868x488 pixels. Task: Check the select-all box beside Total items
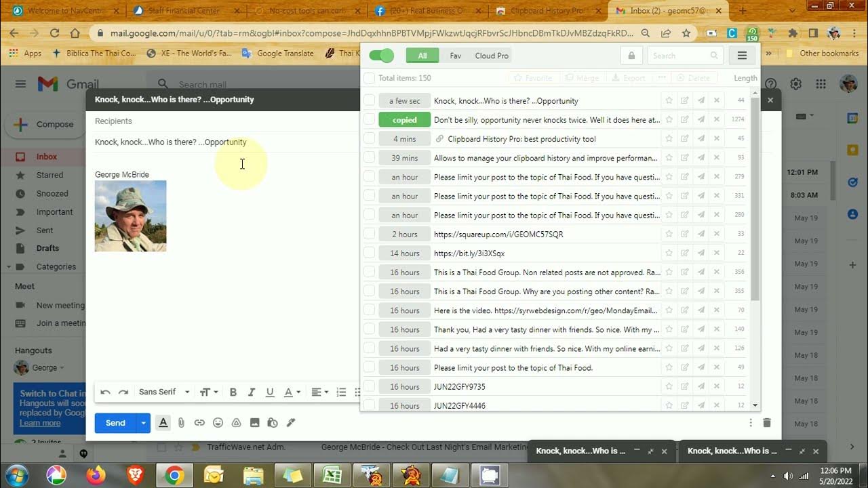click(x=370, y=78)
